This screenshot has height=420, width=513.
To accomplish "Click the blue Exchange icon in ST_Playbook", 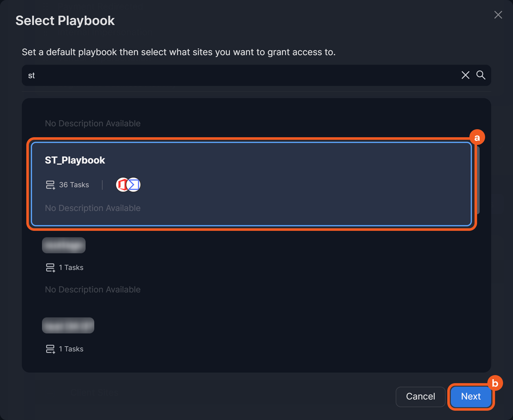I will (134, 185).
